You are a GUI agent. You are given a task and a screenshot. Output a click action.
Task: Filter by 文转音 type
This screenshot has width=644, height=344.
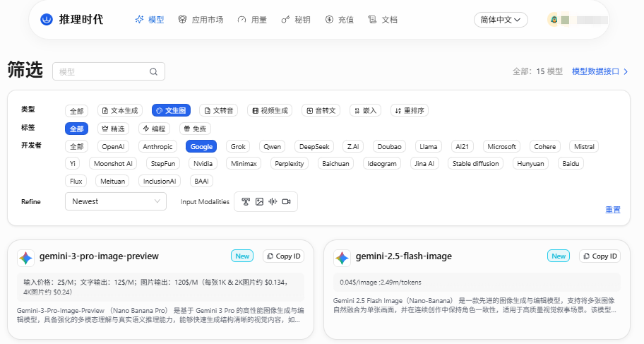219,111
